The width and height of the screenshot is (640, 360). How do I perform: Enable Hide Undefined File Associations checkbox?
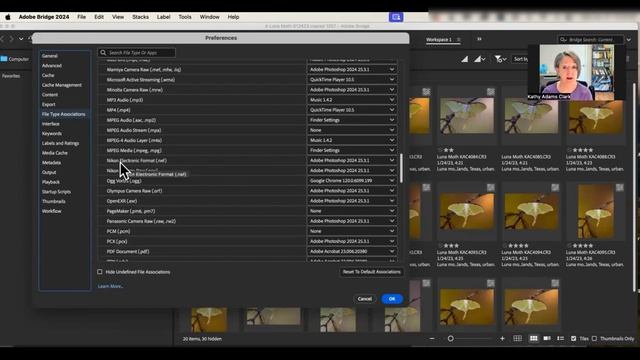coord(100,272)
